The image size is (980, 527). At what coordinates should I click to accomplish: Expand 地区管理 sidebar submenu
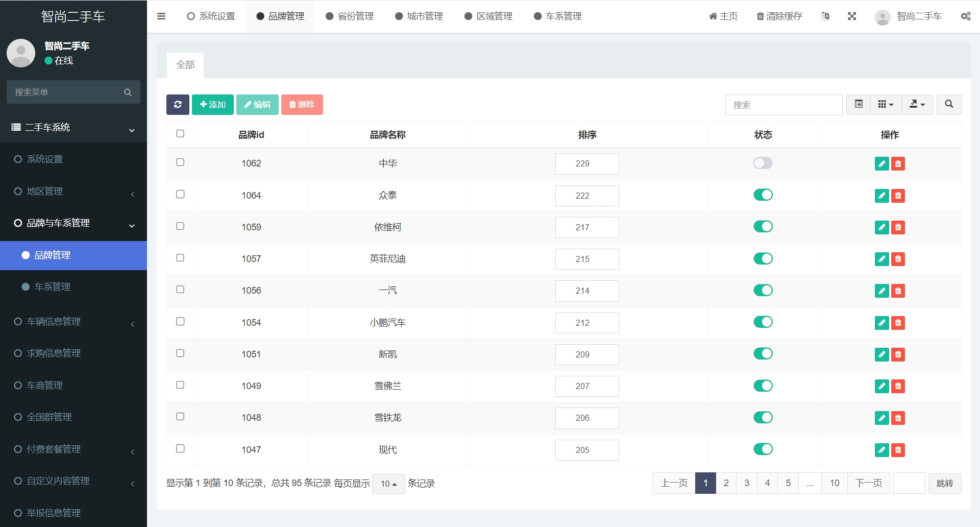point(73,191)
